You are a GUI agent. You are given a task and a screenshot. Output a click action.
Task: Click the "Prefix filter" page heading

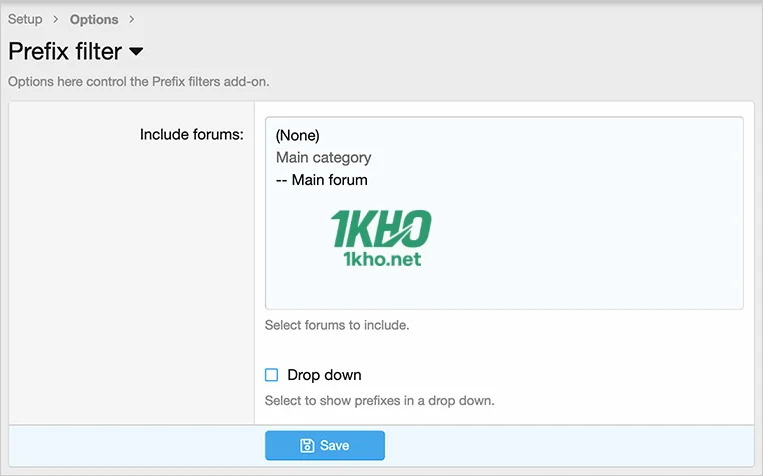pyautogui.click(x=65, y=51)
